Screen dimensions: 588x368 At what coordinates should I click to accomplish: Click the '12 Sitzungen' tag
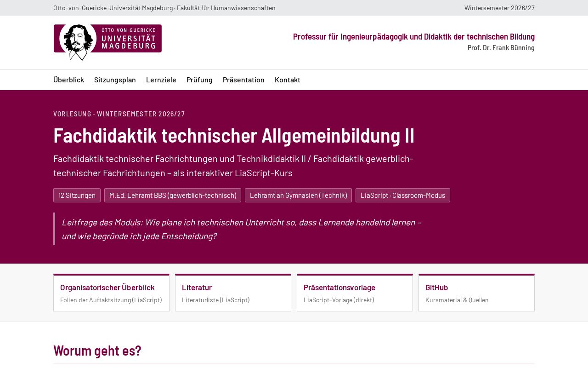pyautogui.click(x=77, y=195)
